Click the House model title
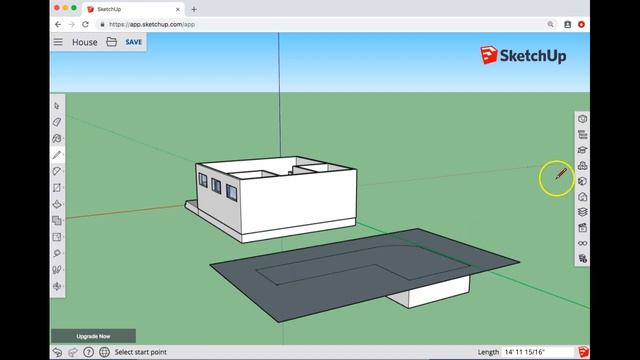 pos(84,42)
